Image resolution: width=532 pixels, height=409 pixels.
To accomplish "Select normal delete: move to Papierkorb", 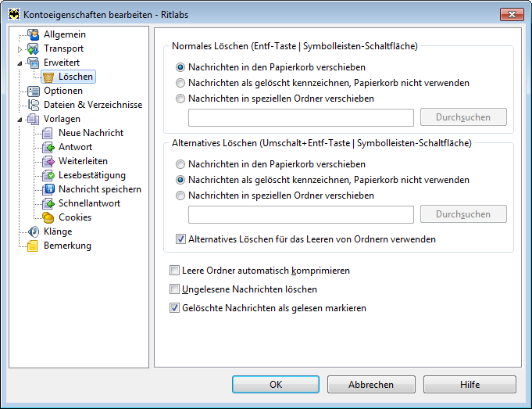I will pos(180,67).
